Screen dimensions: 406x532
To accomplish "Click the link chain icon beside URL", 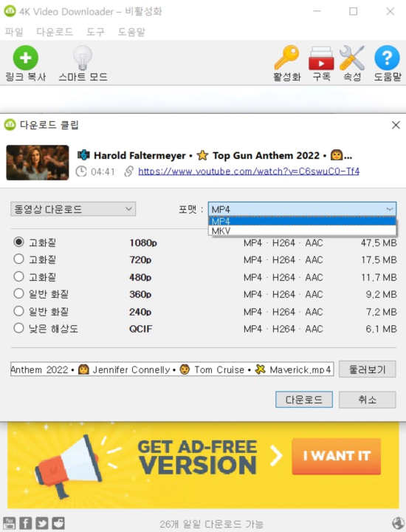I will pos(128,171).
